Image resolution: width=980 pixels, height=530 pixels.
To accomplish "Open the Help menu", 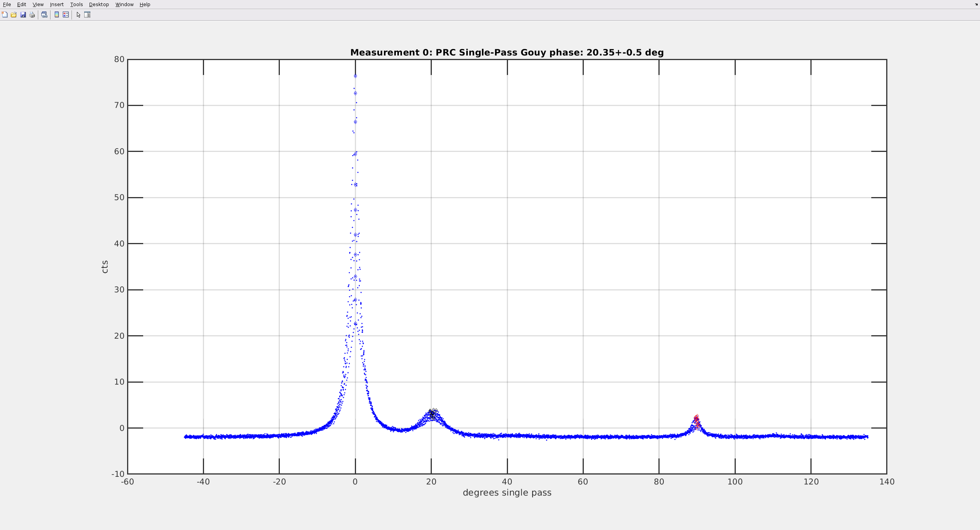I will pos(145,4).
